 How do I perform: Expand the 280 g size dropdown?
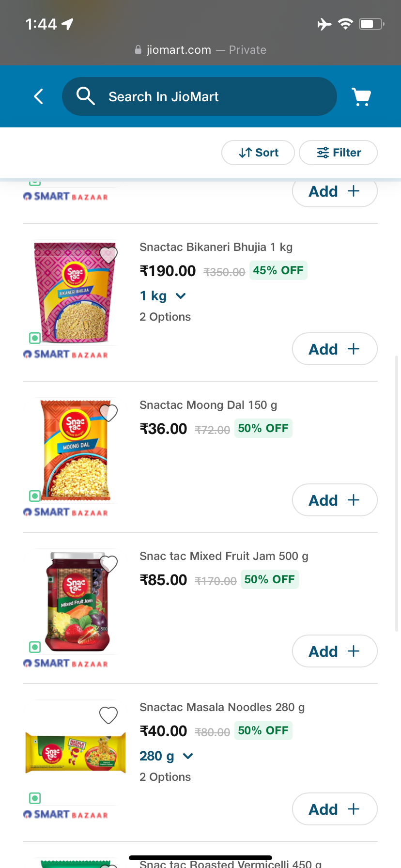click(x=167, y=756)
